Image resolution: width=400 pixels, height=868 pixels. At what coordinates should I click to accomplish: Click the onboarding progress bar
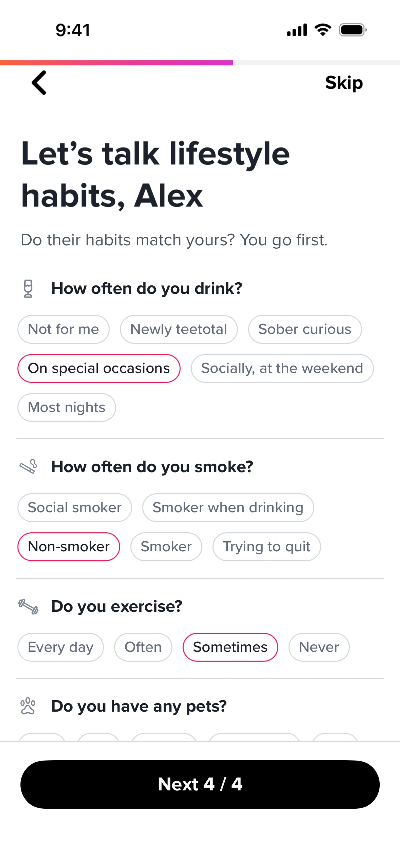pyautogui.click(x=200, y=63)
